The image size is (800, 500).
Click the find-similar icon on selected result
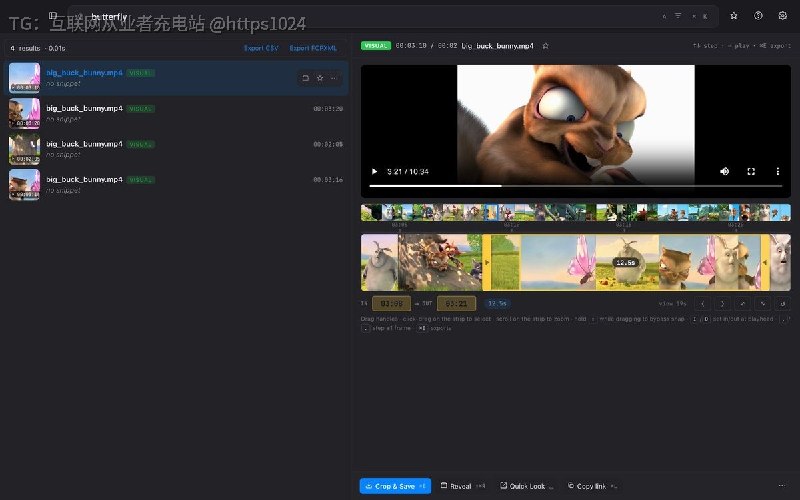point(305,78)
